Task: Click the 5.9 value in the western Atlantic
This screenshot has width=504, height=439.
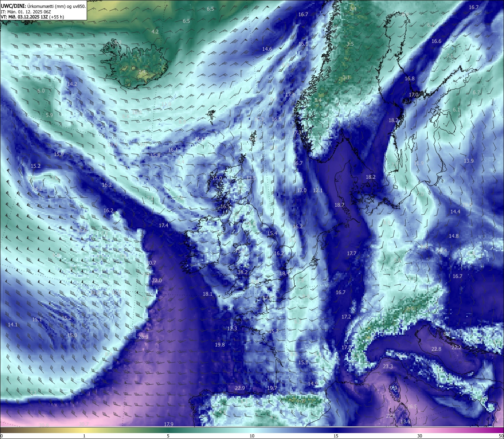Action: [49, 115]
